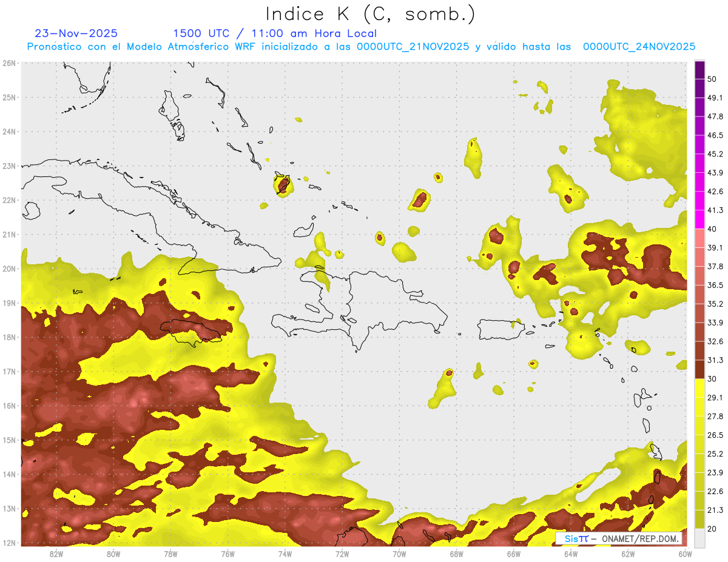Click the "62W" longitude label
This screenshot has width=728, height=562.
tap(628, 554)
